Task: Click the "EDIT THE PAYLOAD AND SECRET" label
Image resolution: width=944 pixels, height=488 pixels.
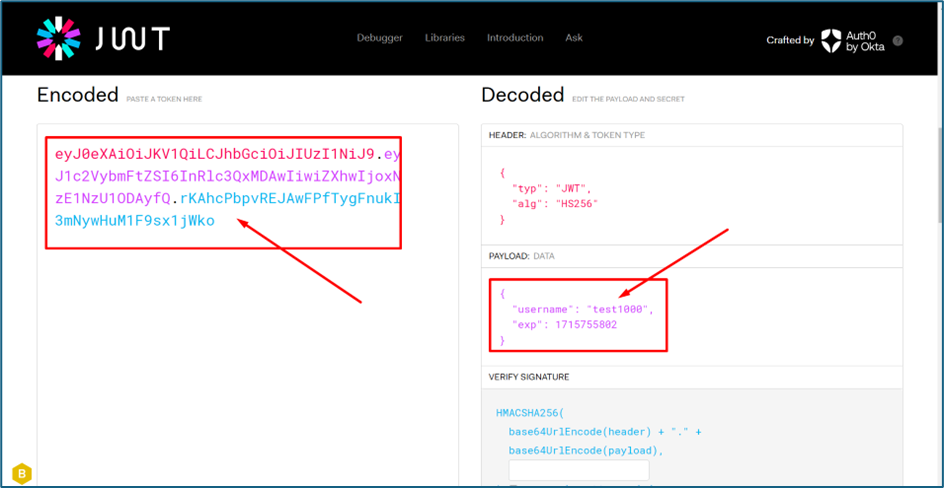Action: coord(629,99)
